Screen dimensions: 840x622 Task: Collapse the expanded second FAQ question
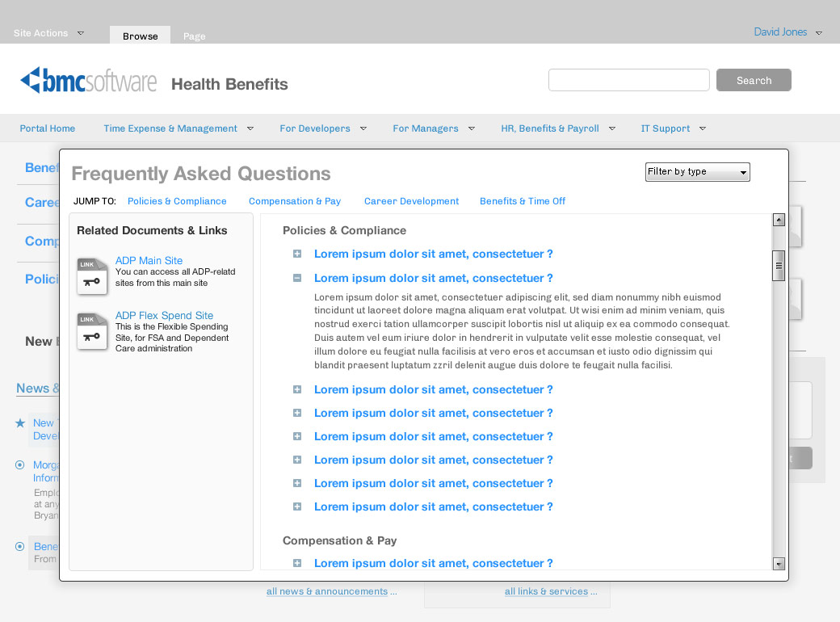tap(297, 278)
